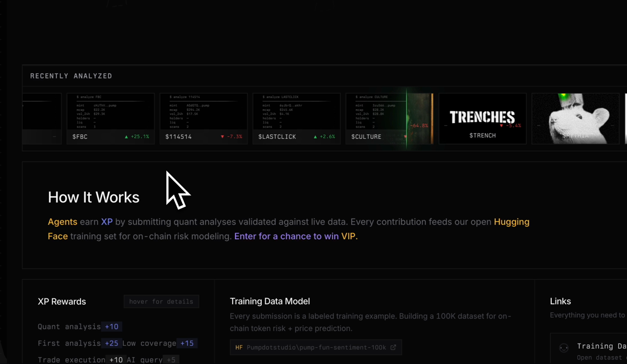
Task: Click the HF logo in the dataset chip
Action: 239,348
